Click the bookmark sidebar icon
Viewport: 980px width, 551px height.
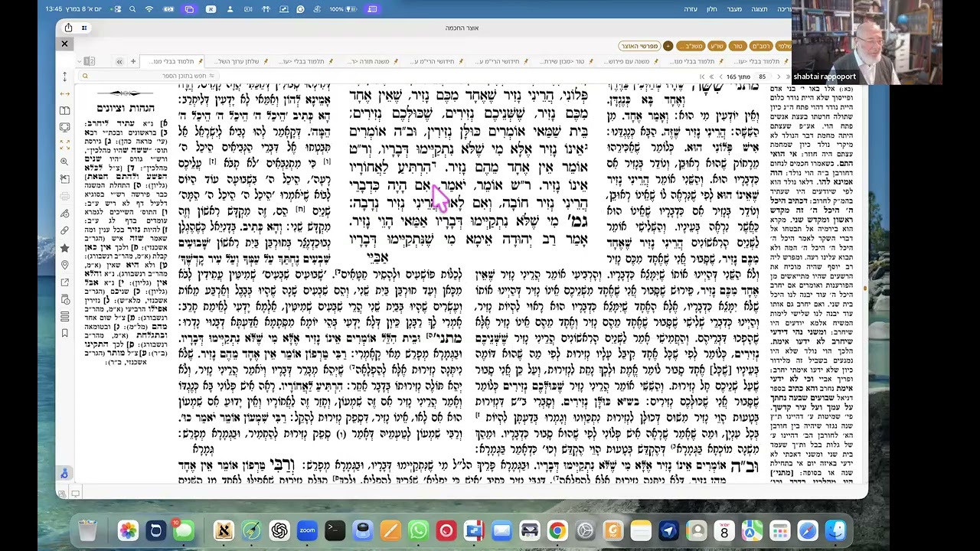64,333
